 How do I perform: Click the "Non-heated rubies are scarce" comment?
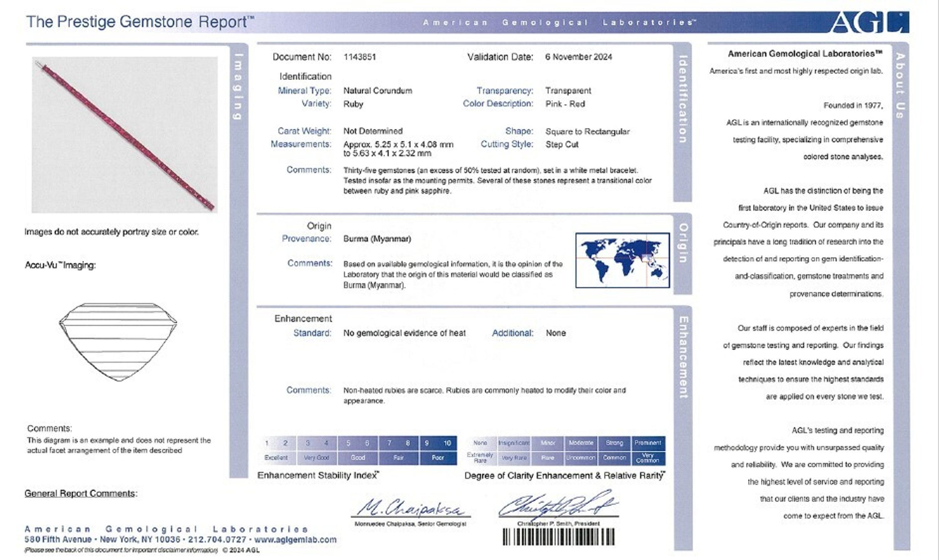click(x=485, y=395)
